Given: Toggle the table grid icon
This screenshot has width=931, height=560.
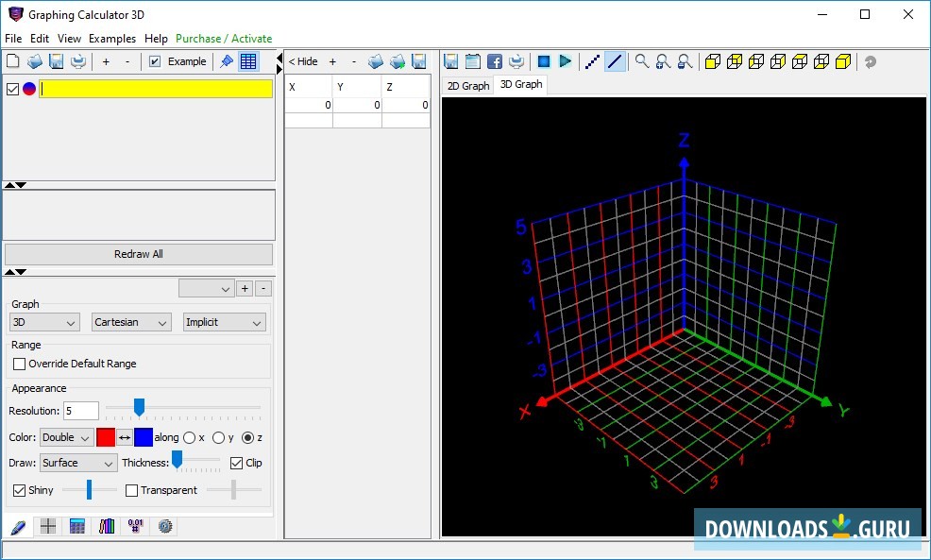Looking at the screenshot, I should pyautogui.click(x=248, y=61).
